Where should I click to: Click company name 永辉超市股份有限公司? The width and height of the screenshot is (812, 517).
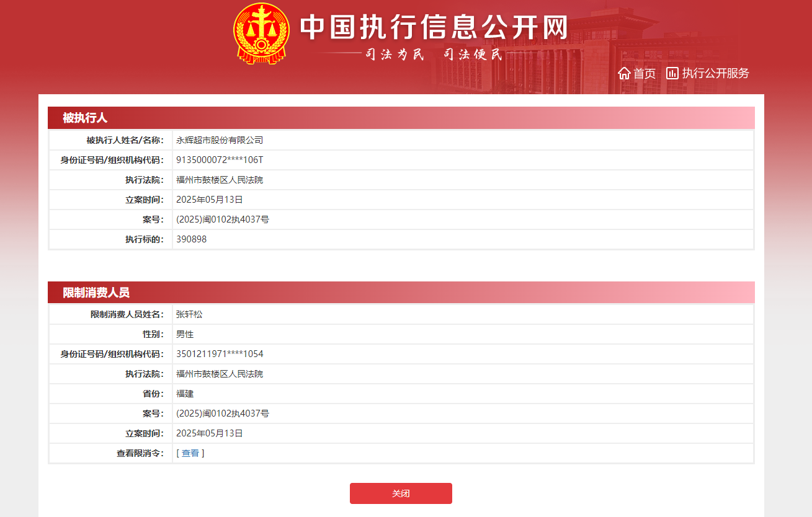[x=220, y=140]
